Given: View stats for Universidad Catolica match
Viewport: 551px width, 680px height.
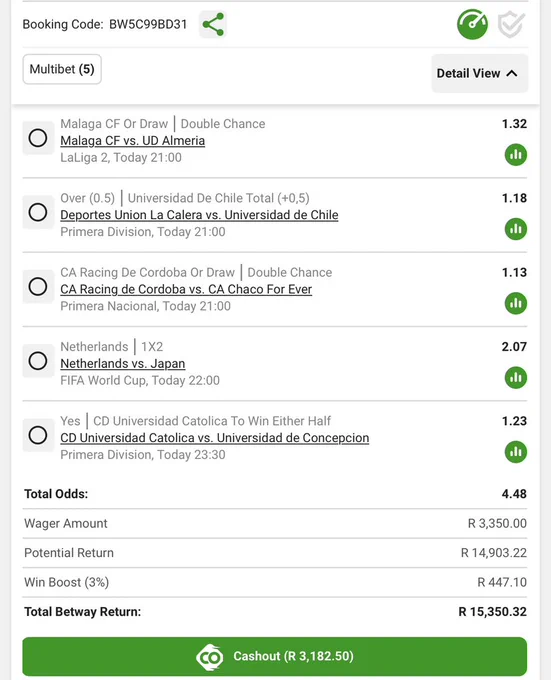Looking at the screenshot, I should pyautogui.click(x=515, y=452).
